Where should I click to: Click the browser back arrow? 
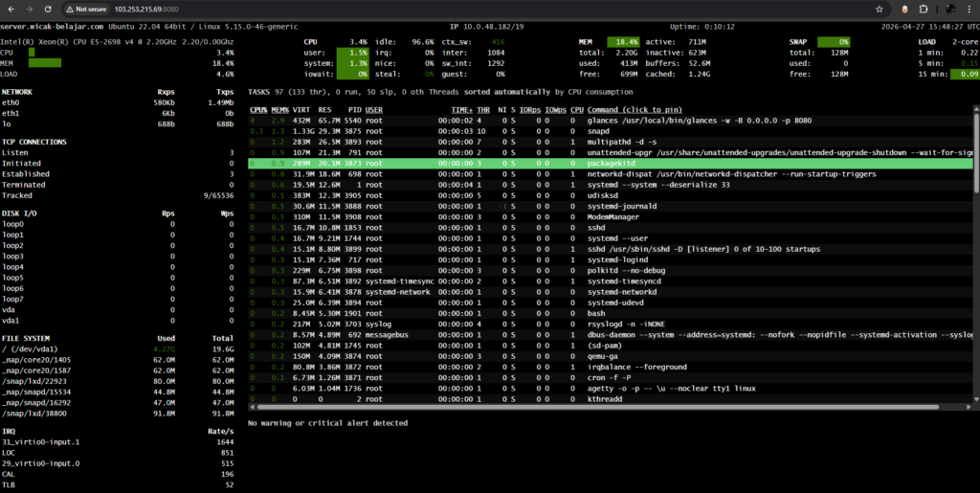pos(11,10)
